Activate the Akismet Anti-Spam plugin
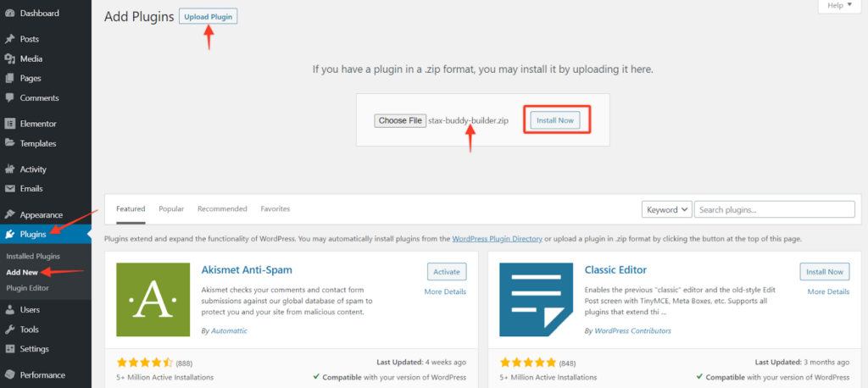 pos(447,272)
